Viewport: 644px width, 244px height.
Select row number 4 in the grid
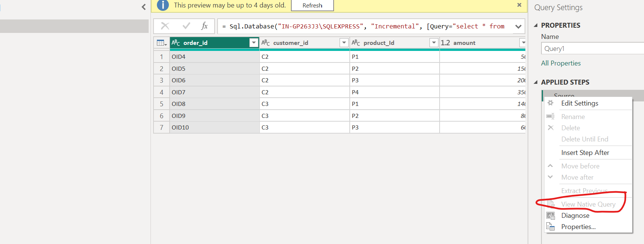(x=162, y=92)
